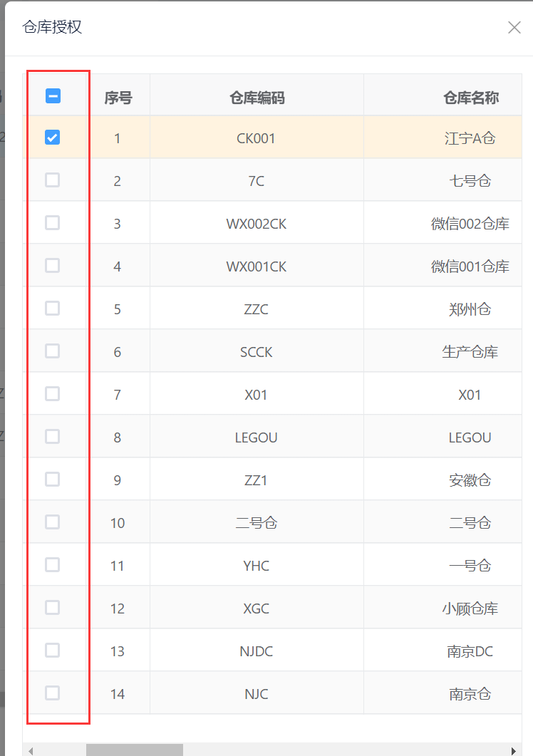
Task: Uncheck the CK001 row checkbox
Action: click(52, 138)
